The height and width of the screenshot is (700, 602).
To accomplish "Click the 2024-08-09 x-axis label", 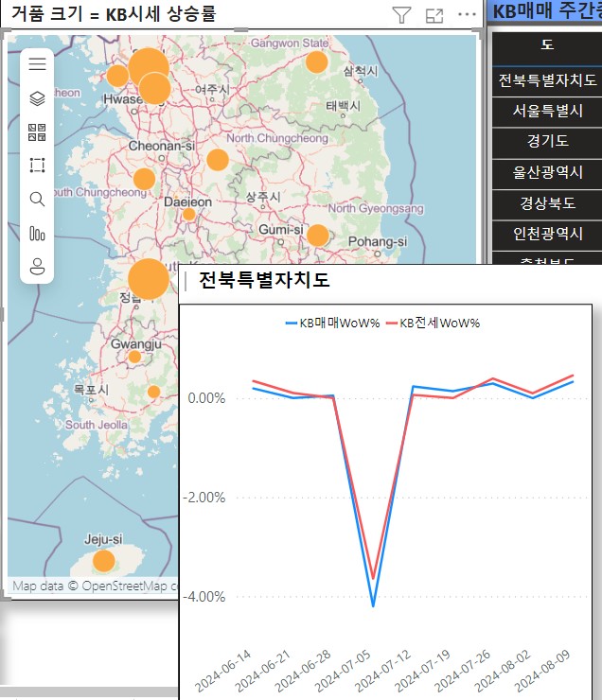I will pyautogui.click(x=542, y=670).
